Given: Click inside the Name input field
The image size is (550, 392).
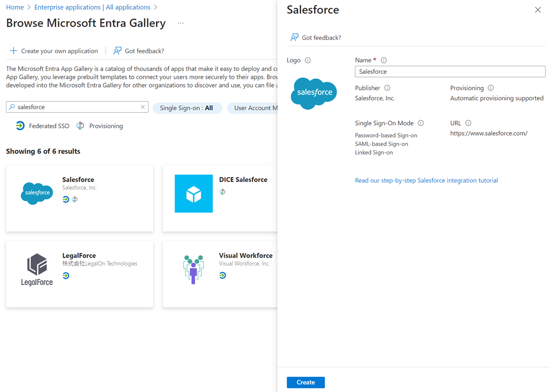Looking at the screenshot, I should (x=449, y=72).
